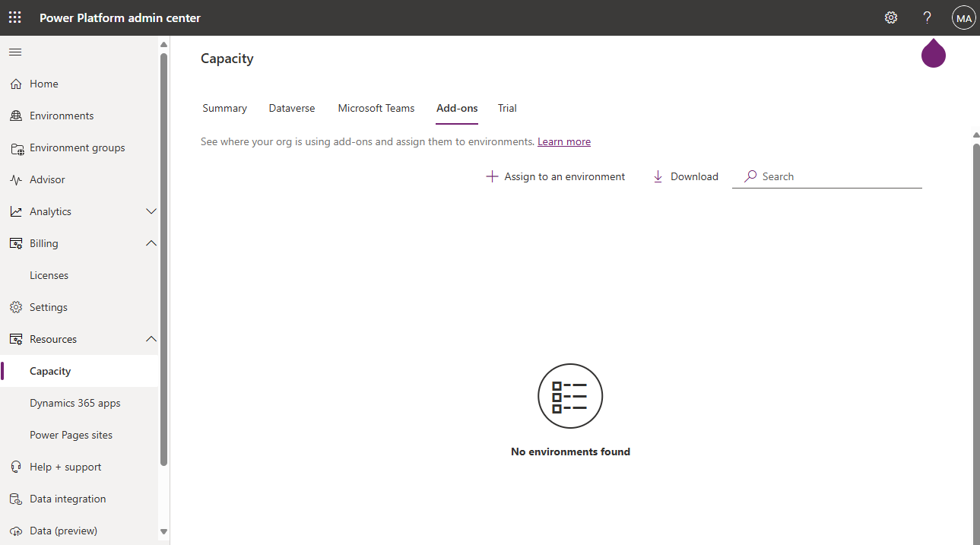The height and width of the screenshot is (545, 980).
Task: Click the Advisor pulse icon
Action: 16,179
